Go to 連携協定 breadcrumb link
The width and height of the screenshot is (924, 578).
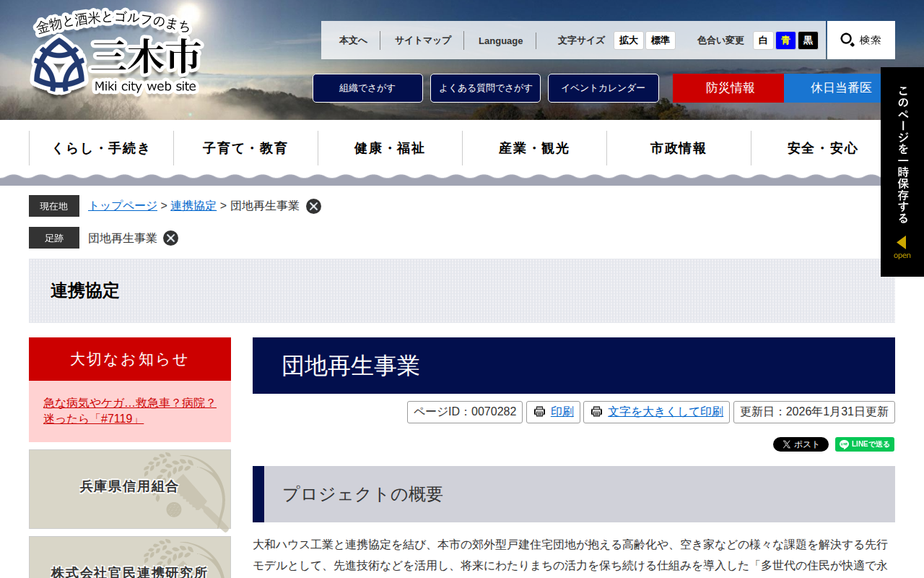pos(193,206)
